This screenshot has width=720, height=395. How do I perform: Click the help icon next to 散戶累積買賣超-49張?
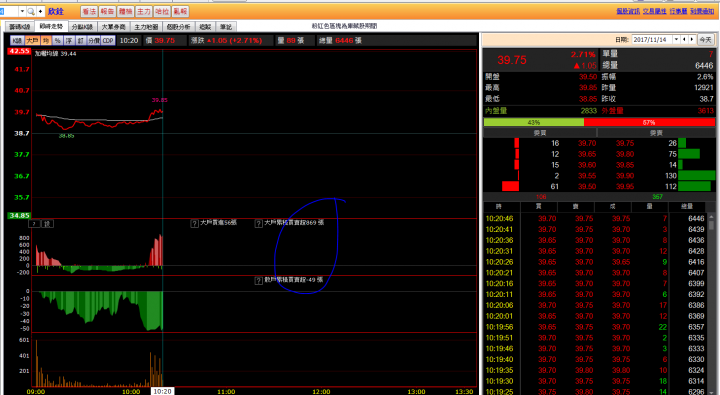point(259,281)
